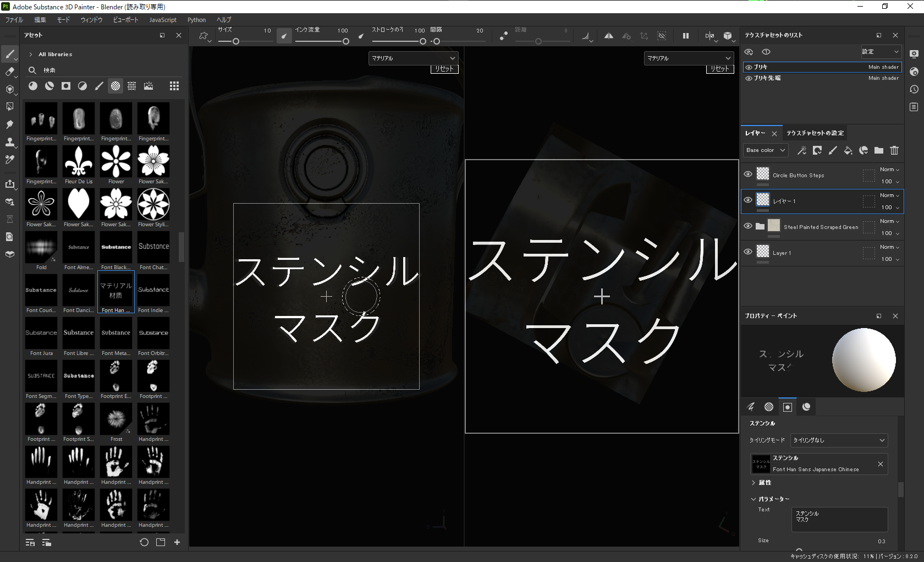The image size is (924, 562).
Task: Open the Export resources icon in the left sidebar
Action: tap(10, 184)
